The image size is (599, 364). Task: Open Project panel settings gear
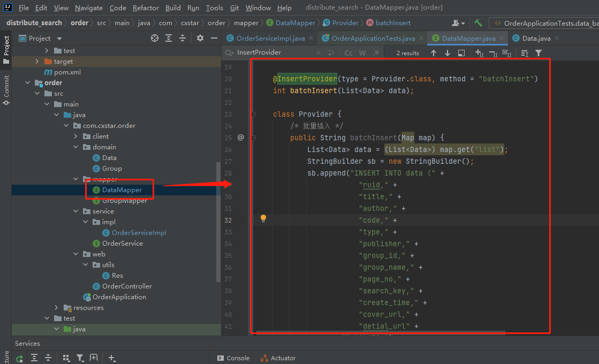pyautogui.click(x=200, y=38)
